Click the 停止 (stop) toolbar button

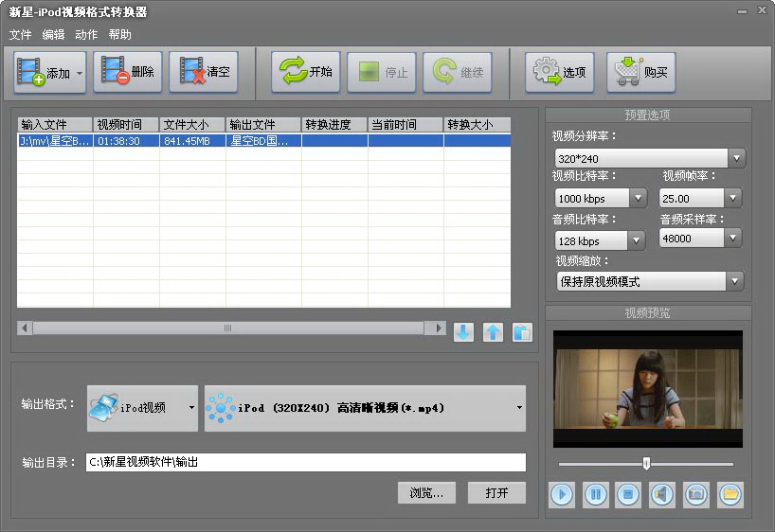pos(382,73)
